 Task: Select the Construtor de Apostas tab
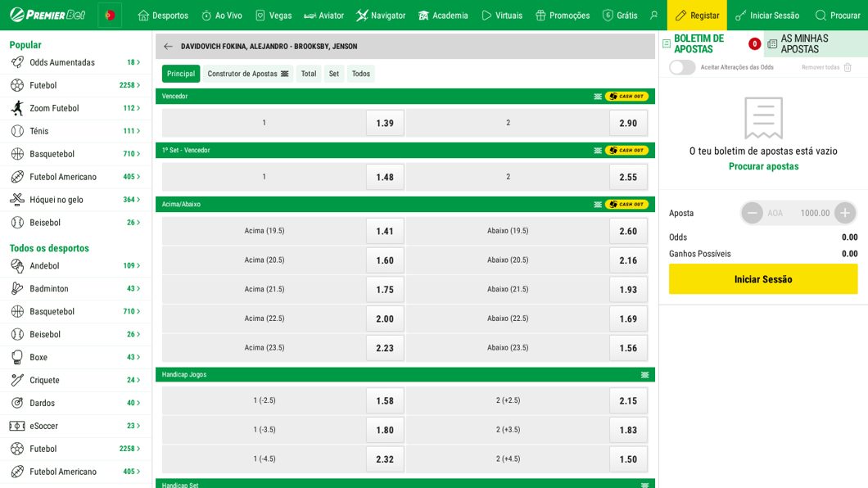[x=248, y=74]
